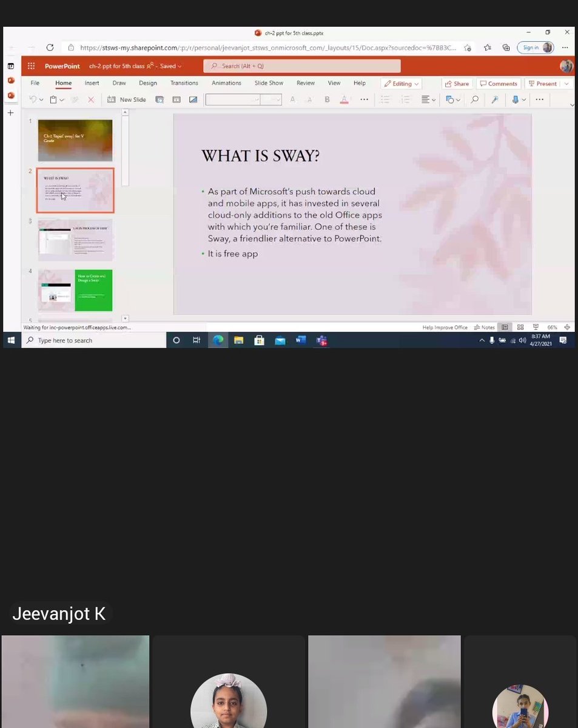Click the Designer magic wand icon
578x728 pixels.
pyautogui.click(x=495, y=99)
